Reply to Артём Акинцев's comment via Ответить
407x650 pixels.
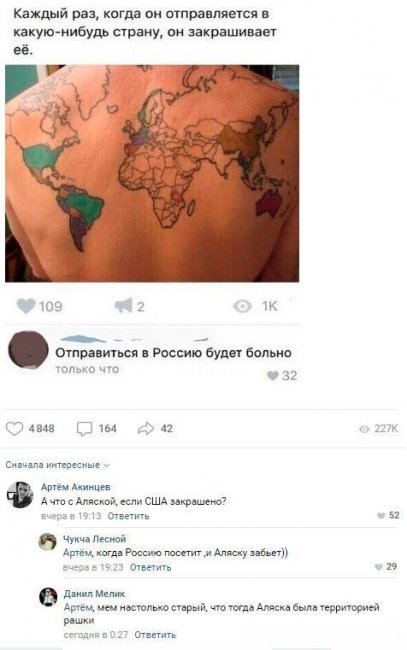(x=128, y=516)
